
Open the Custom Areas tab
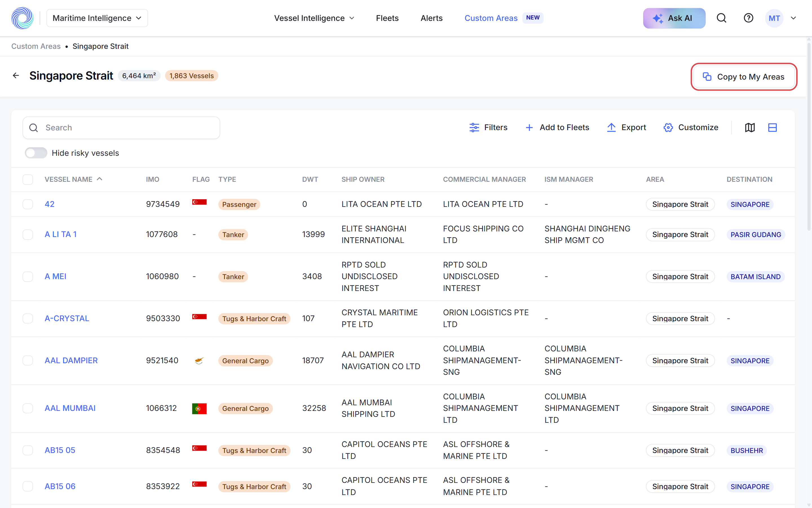click(x=491, y=18)
